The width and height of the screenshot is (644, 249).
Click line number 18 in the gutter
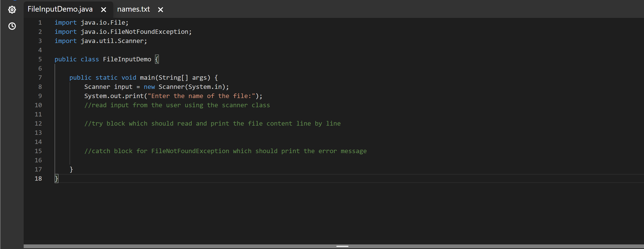[x=38, y=178]
